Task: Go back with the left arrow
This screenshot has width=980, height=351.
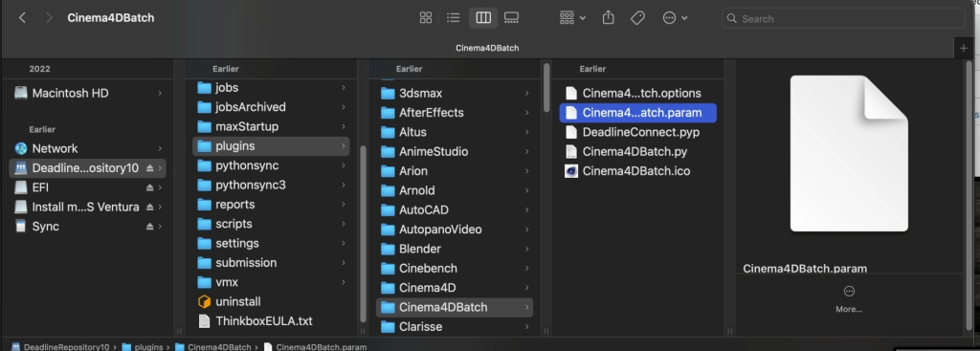Action: (23, 18)
